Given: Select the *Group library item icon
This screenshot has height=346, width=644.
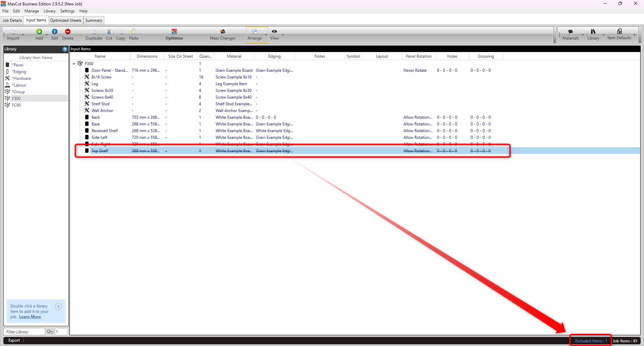Looking at the screenshot, I should (7, 92).
